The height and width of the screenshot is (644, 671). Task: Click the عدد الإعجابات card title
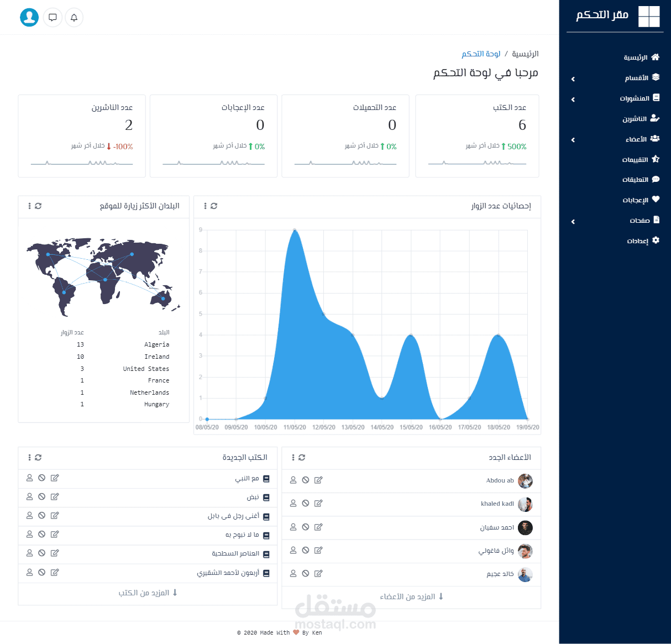243,107
